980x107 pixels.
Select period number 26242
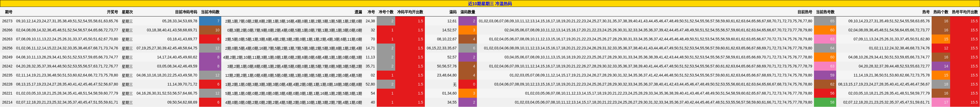point(7,66)
